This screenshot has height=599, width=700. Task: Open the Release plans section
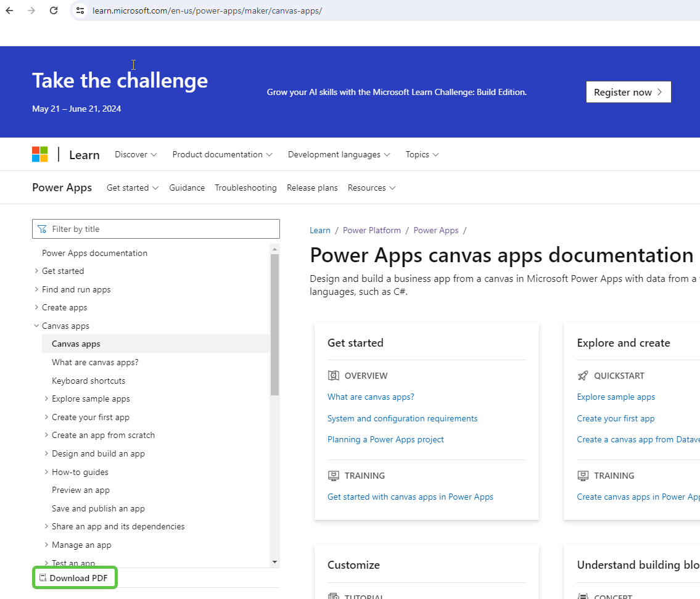coord(312,188)
